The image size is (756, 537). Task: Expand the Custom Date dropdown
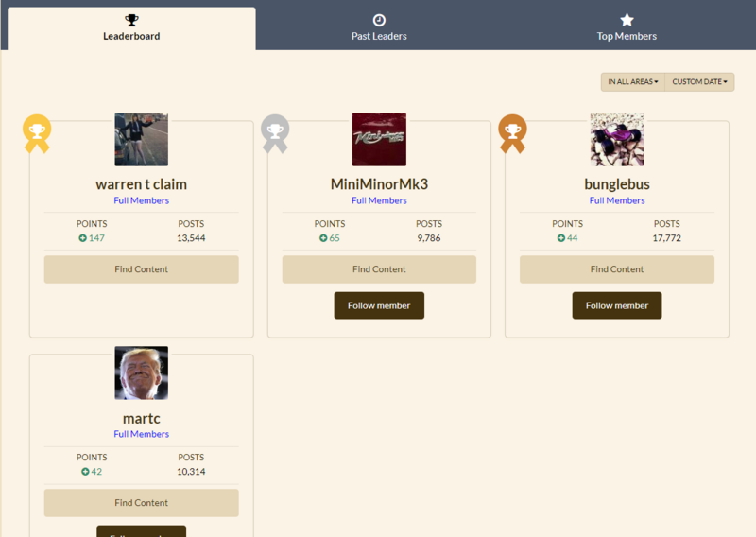[699, 82]
